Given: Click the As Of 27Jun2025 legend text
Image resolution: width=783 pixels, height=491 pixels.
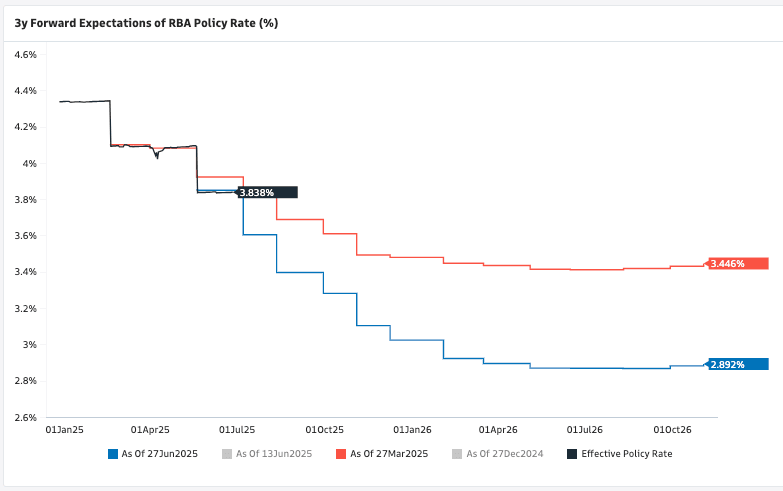Looking at the screenshot, I should click(159, 454).
